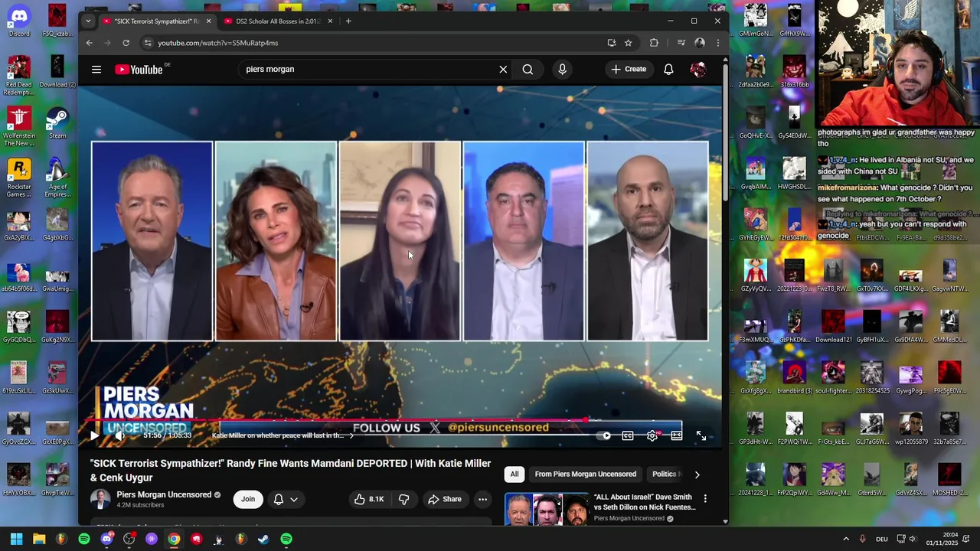Open a new browser tab
This screenshot has height=551, width=980.
pos(348,21)
